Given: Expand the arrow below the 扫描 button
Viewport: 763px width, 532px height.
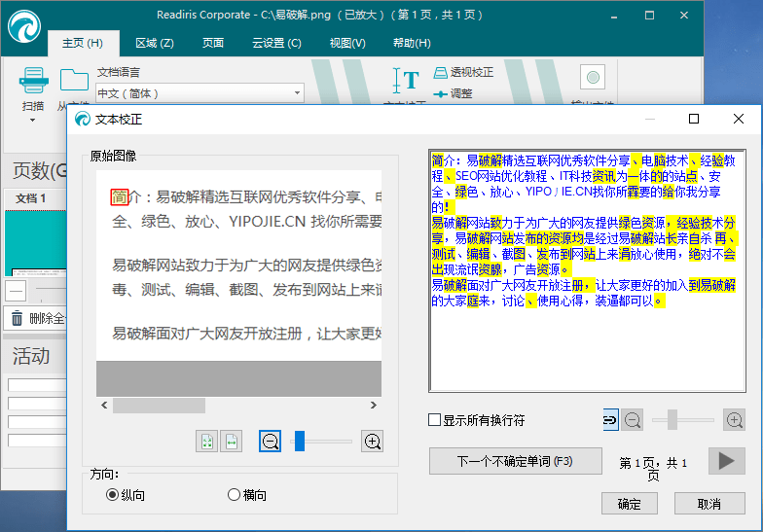Looking at the screenshot, I should 32,121.
